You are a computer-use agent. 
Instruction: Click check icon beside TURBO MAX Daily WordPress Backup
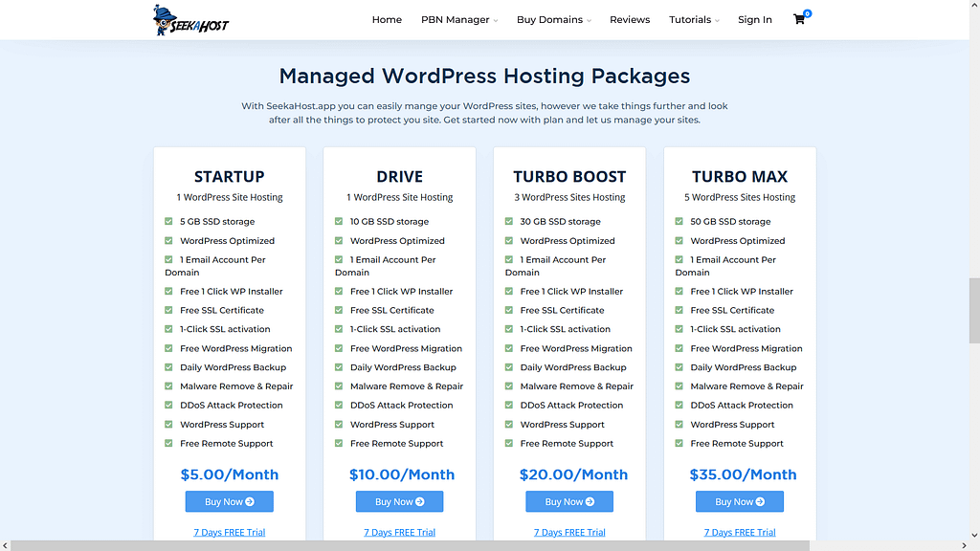click(x=679, y=367)
